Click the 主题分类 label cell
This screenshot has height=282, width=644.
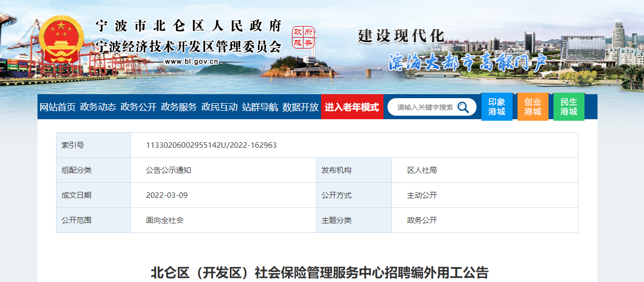tap(354, 220)
